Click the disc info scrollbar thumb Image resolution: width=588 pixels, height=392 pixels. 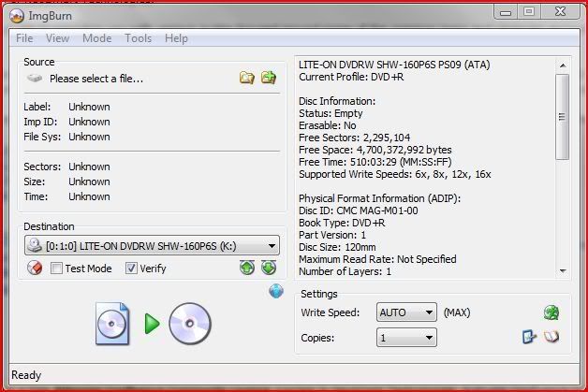[x=562, y=117]
